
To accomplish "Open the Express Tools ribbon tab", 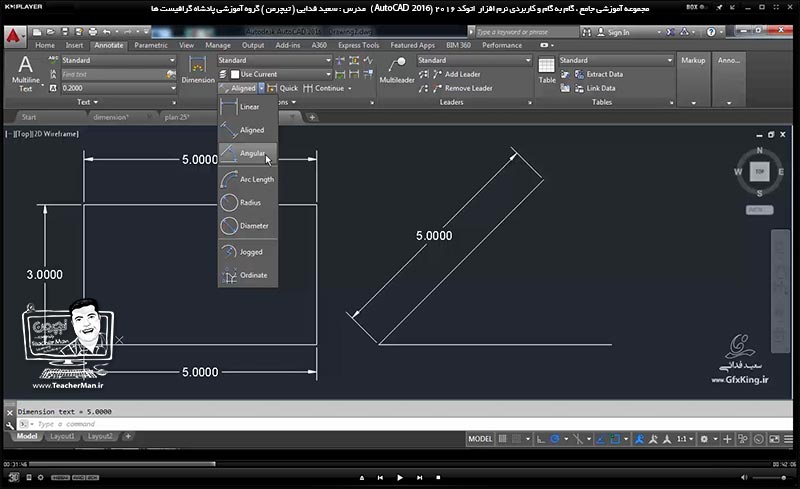I will point(359,45).
